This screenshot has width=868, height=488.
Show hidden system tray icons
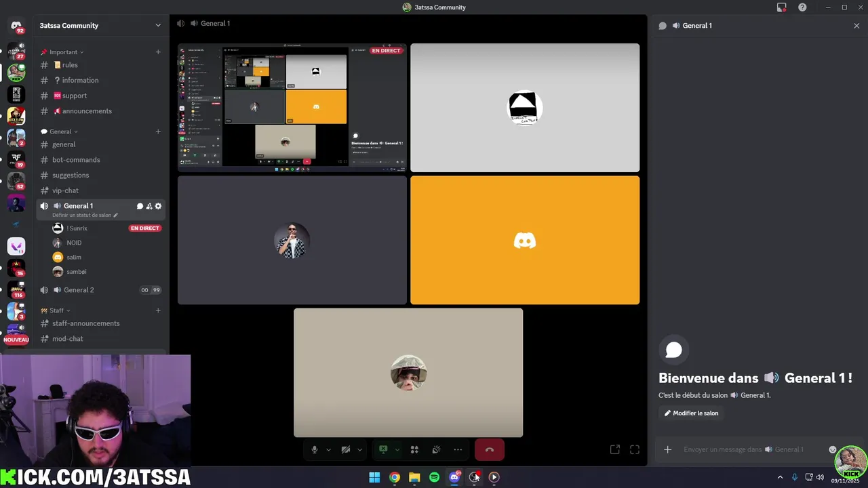(x=780, y=477)
